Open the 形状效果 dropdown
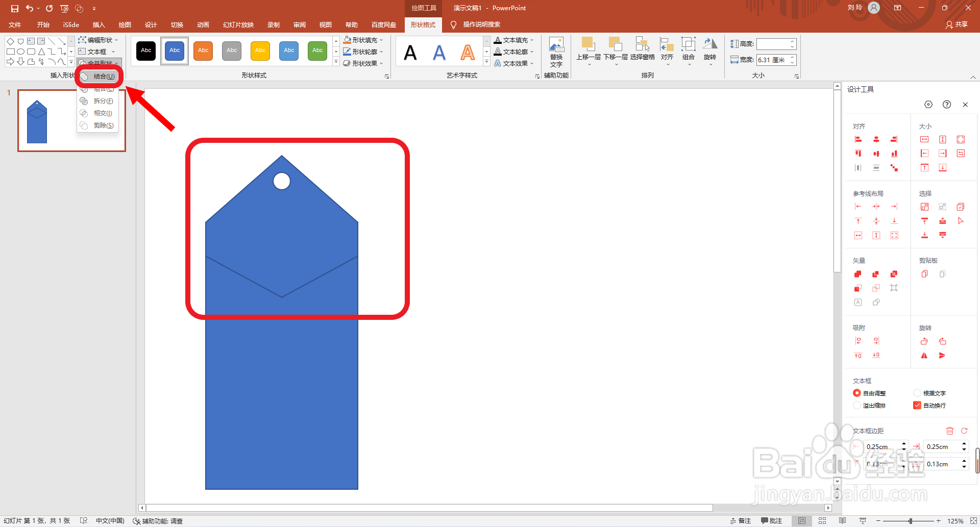 click(x=363, y=63)
